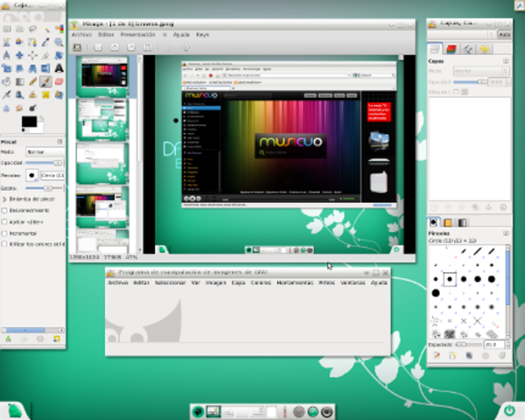Click the Opacidad slider in brush options
525x420 pixels.
(44, 163)
